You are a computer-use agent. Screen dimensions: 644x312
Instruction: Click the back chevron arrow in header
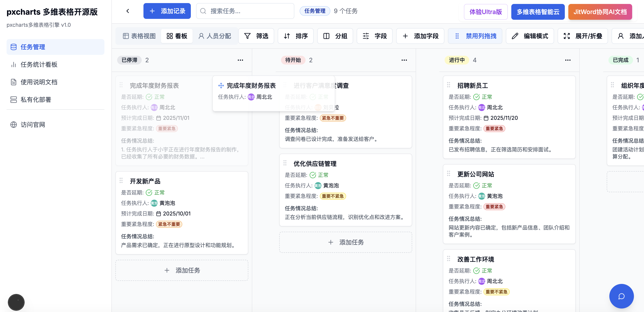pyautogui.click(x=128, y=11)
